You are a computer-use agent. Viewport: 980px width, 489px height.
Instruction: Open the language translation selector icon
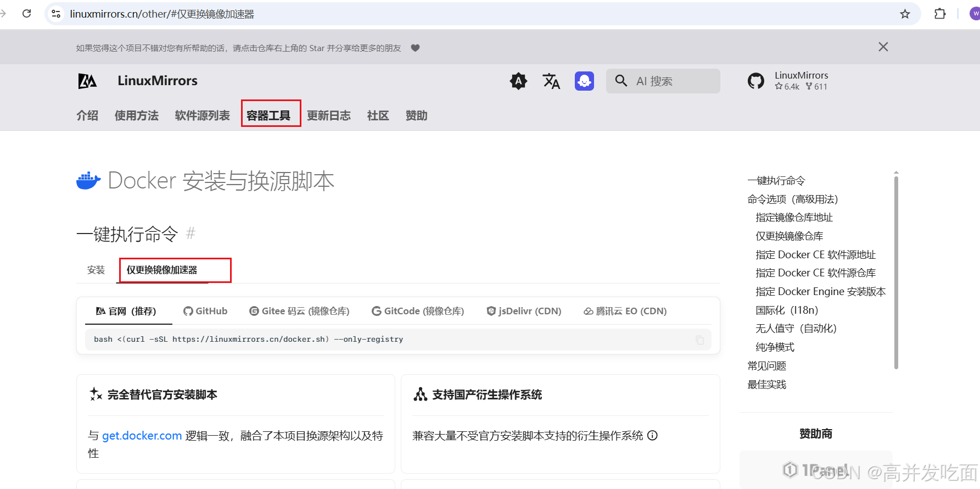click(x=551, y=81)
